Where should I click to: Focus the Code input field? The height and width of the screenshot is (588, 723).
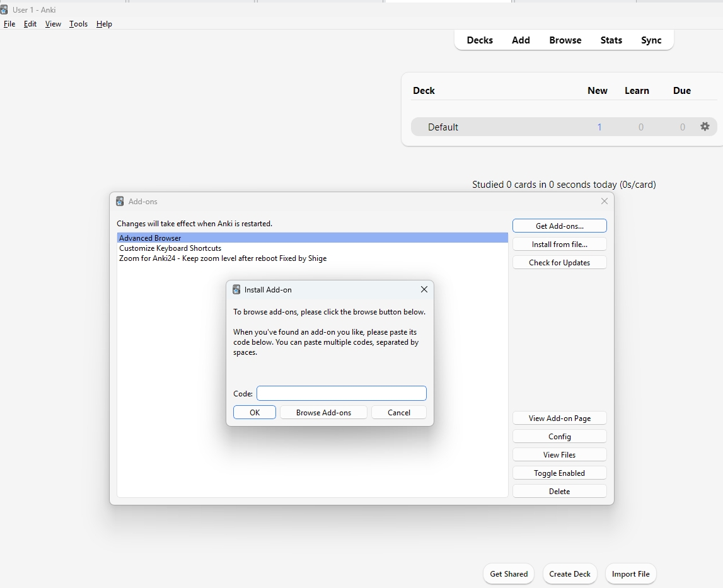click(341, 393)
